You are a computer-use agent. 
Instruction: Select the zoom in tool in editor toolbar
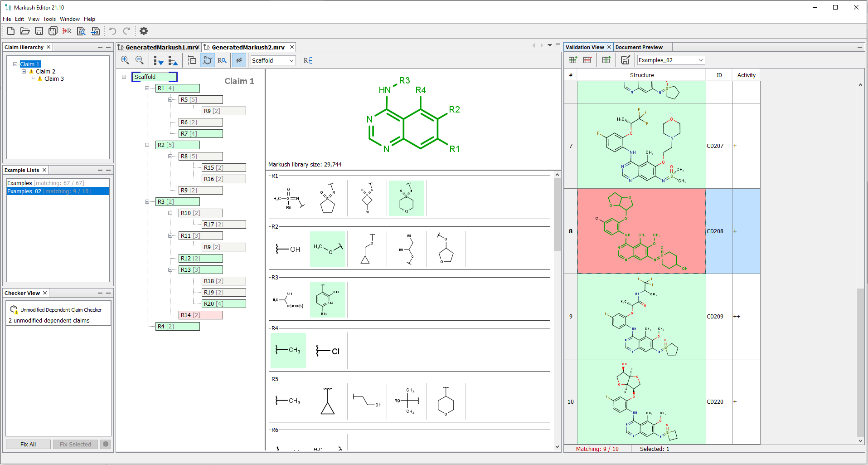point(125,60)
